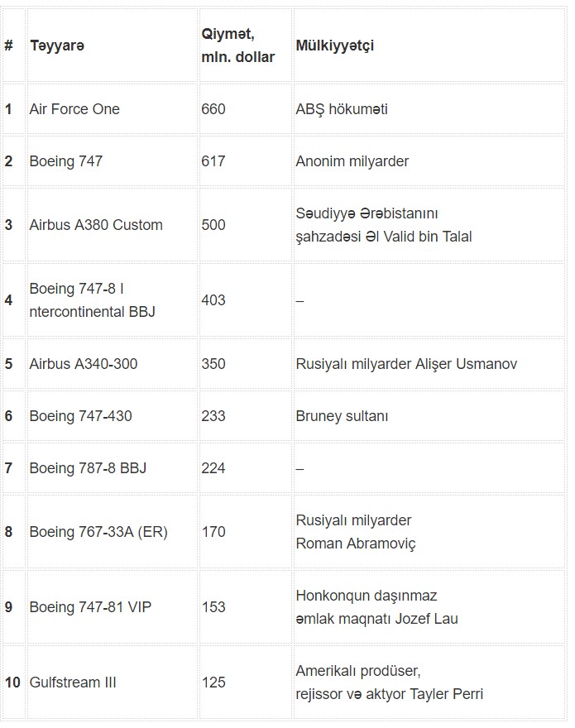Select the price 403 cell

[213, 300]
